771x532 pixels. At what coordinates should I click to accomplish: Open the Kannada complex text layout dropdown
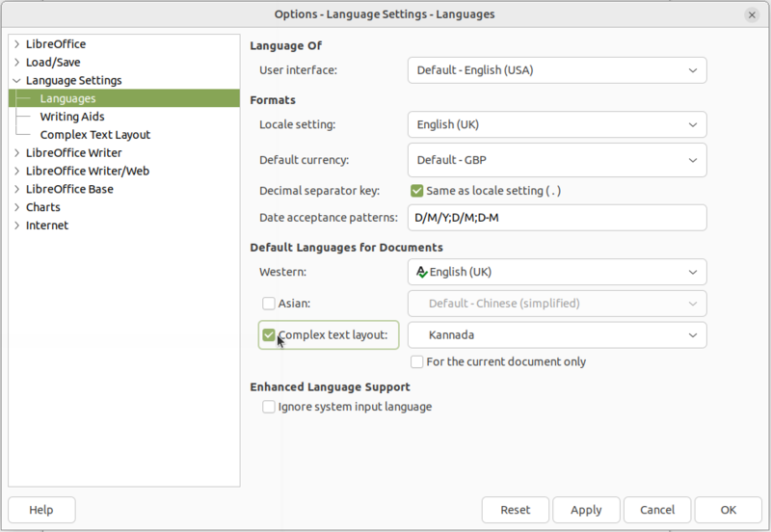(x=557, y=335)
